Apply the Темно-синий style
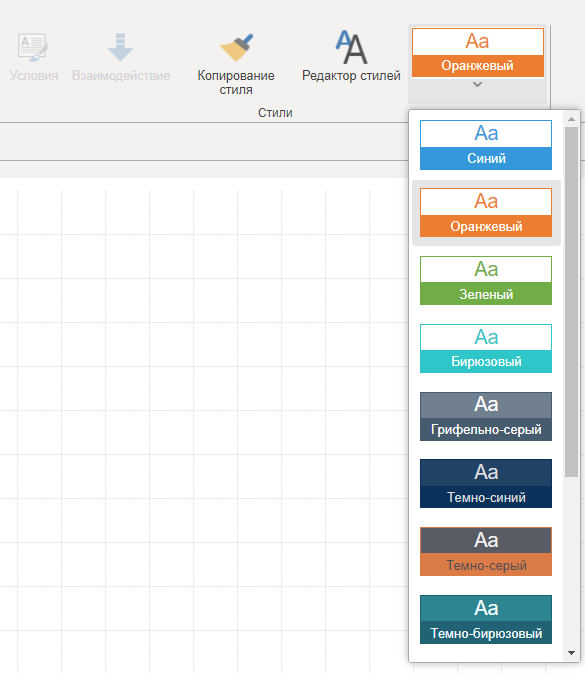This screenshot has width=585, height=673. (x=486, y=484)
